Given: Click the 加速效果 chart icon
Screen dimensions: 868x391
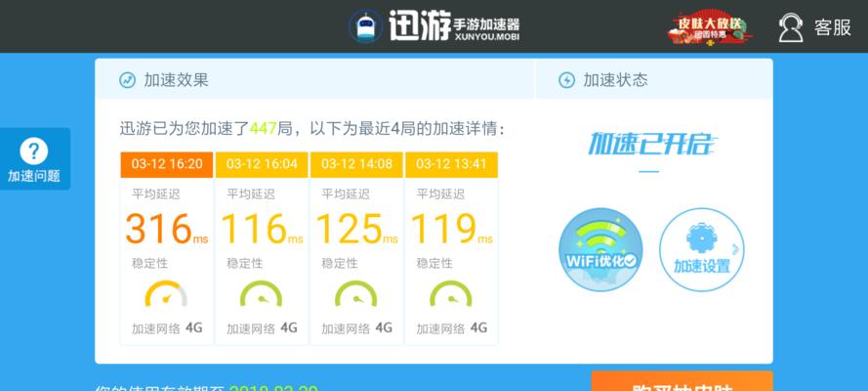Looking at the screenshot, I should click(127, 80).
